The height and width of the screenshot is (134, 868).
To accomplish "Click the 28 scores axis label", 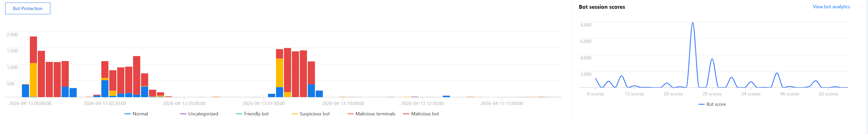I will [x=712, y=94].
